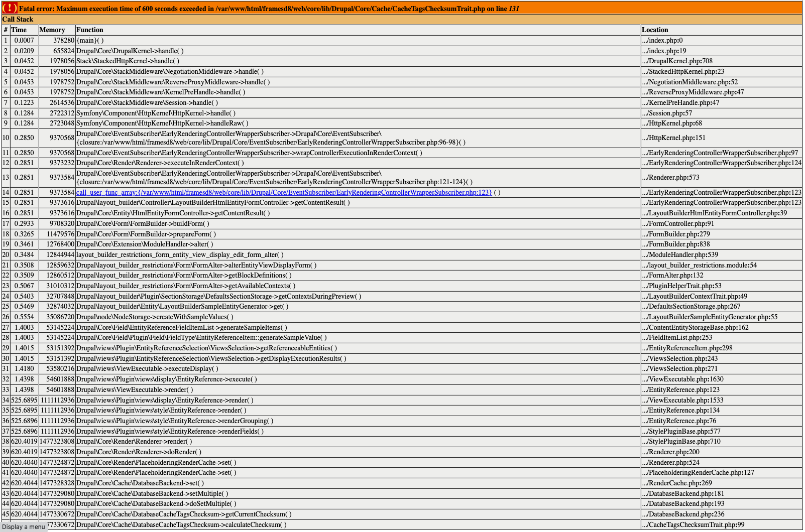
Task: Select the FormAlter->getAvailableContexts( ) cell
Action: [x=358, y=286]
